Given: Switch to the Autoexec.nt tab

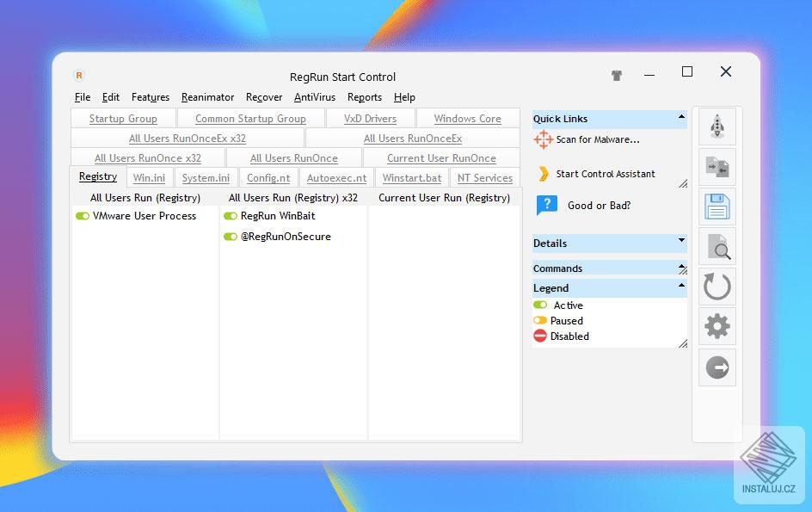Looking at the screenshot, I should 336,178.
